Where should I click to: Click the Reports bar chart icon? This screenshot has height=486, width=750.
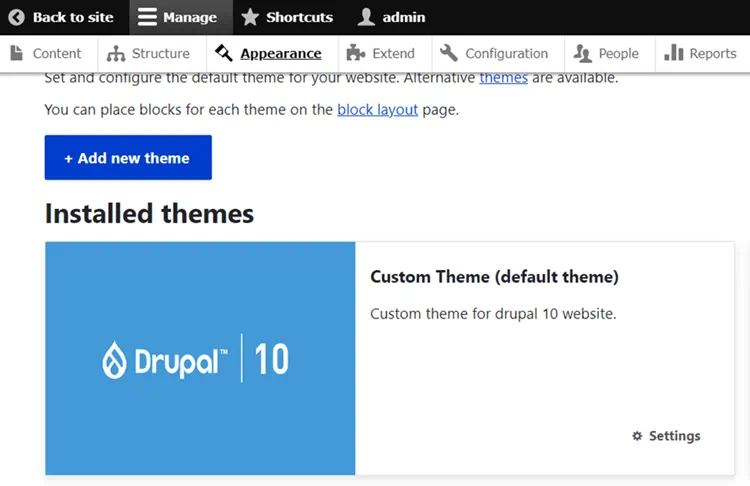pyautogui.click(x=674, y=53)
